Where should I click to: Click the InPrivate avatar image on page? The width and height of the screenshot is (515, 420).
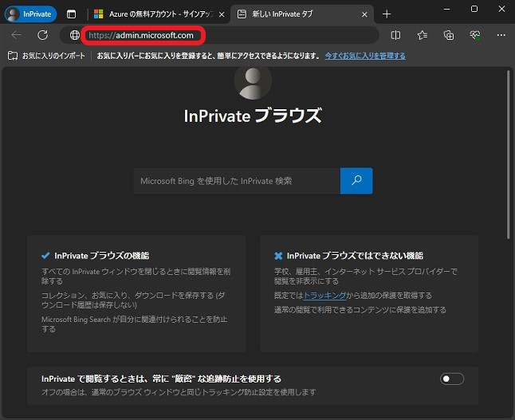point(253,83)
